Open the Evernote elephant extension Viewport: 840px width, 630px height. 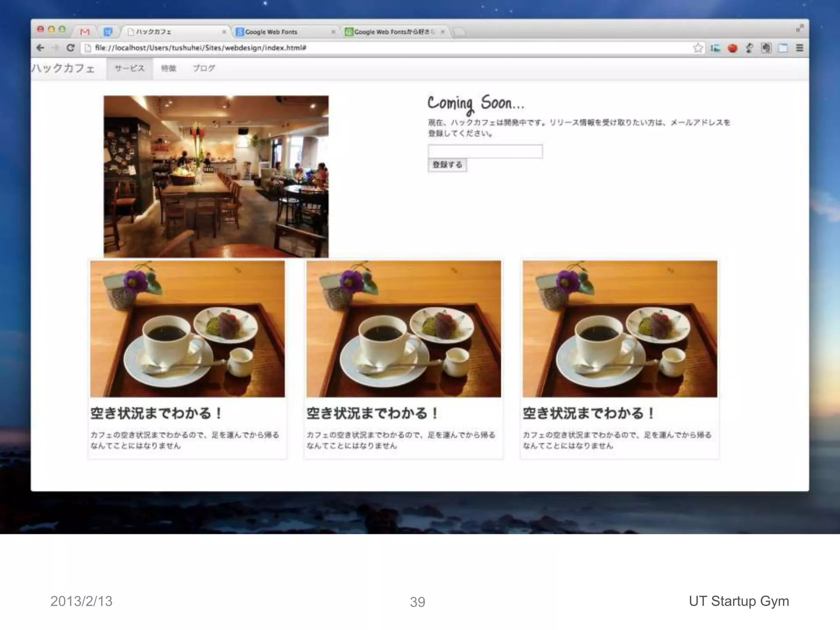[x=766, y=48]
